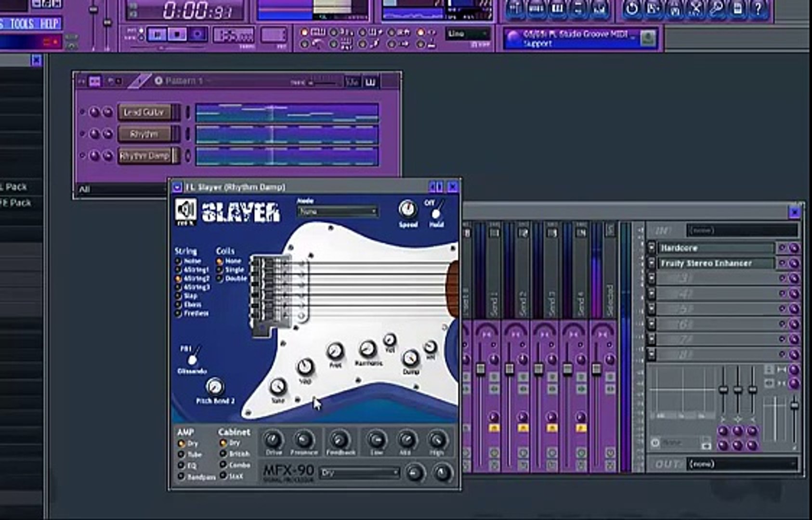The height and width of the screenshot is (520, 812).
Task: Open the mixer OUT (none) dropdown
Action: 742,464
